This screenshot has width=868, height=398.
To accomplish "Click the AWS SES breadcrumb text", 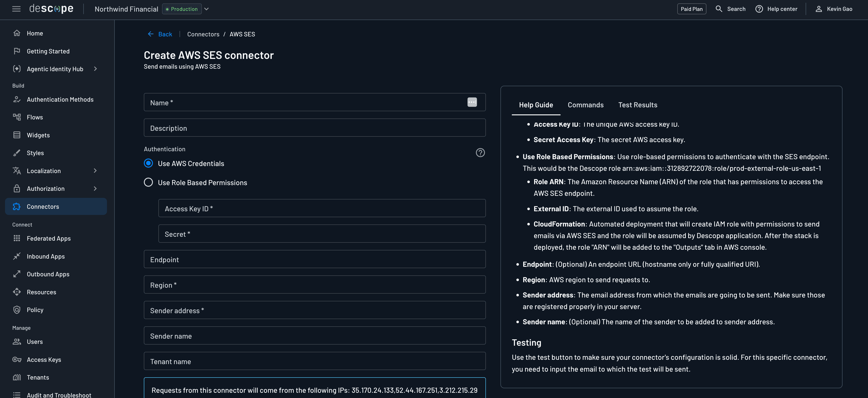I will (242, 34).
